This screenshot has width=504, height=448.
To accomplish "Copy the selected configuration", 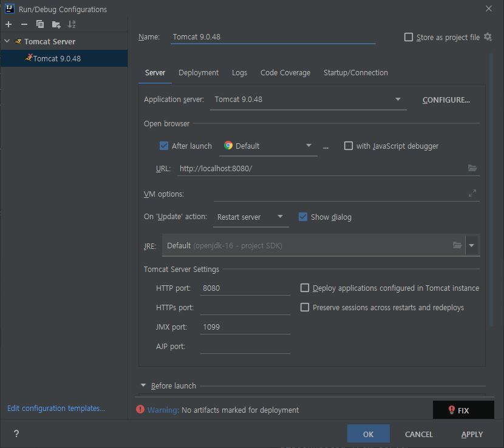I will click(x=40, y=24).
